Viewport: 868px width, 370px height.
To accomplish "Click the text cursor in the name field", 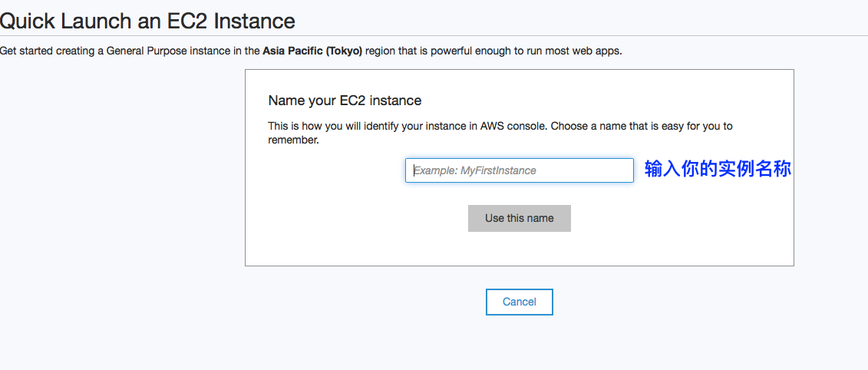I will tap(414, 170).
